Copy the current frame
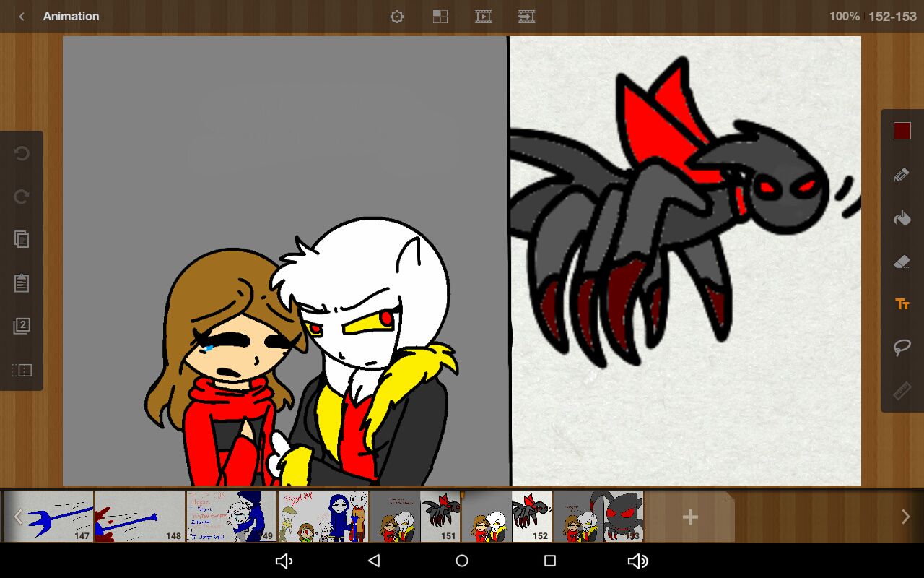Image resolution: width=924 pixels, height=578 pixels. click(22, 239)
